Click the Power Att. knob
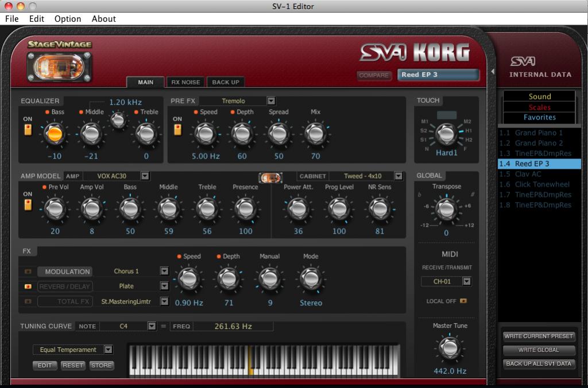This screenshot has height=388, width=588. click(298, 209)
